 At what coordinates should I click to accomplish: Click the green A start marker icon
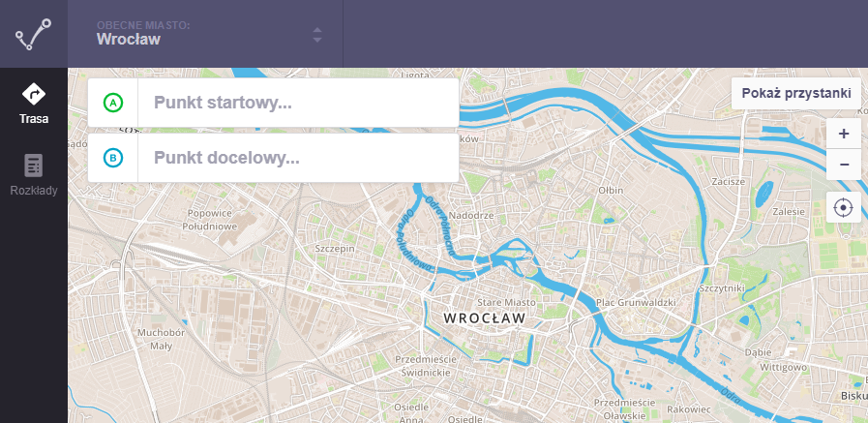(x=113, y=103)
